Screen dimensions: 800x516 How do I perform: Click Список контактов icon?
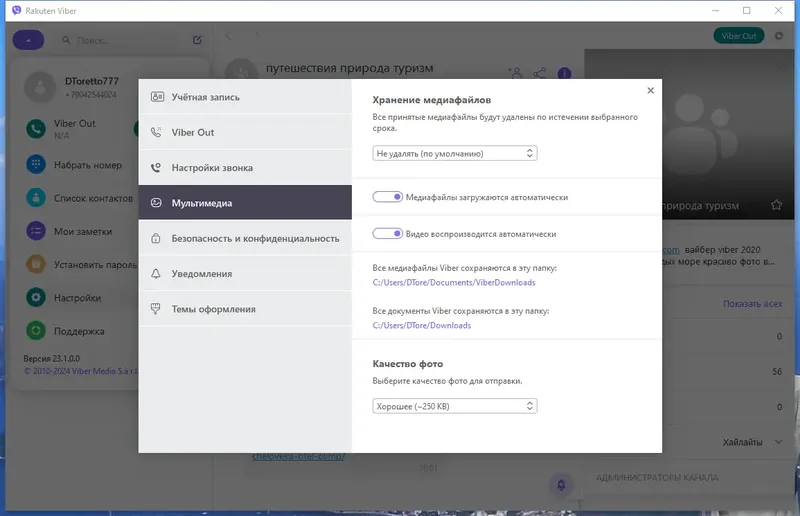(x=36, y=198)
